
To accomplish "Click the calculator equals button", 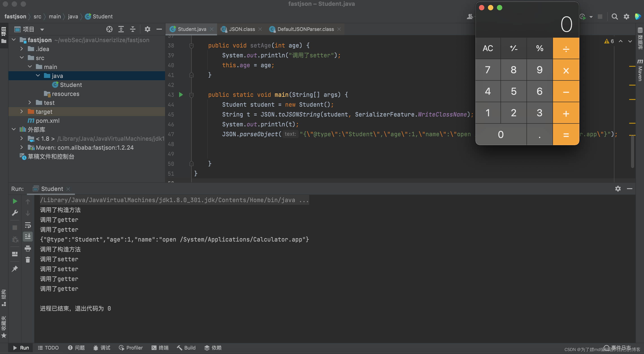I will pyautogui.click(x=566, y=134).
